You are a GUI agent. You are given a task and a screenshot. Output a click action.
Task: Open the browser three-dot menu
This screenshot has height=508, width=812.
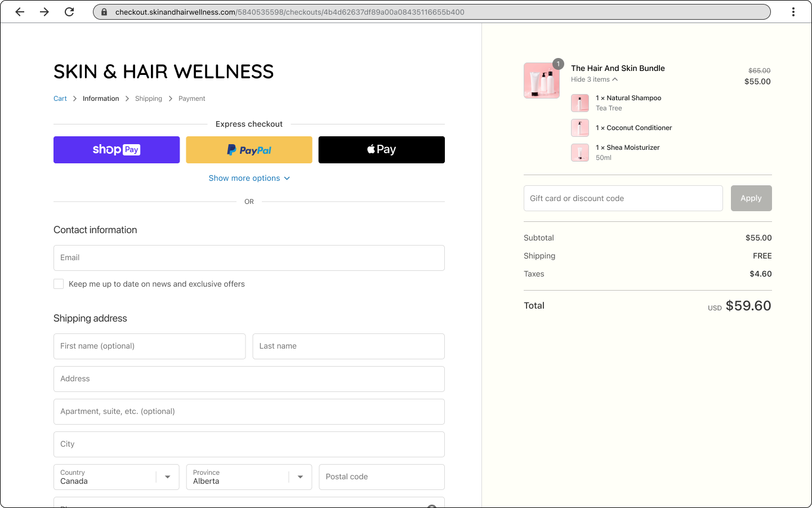pyautogui.click(x=793, y=12)
